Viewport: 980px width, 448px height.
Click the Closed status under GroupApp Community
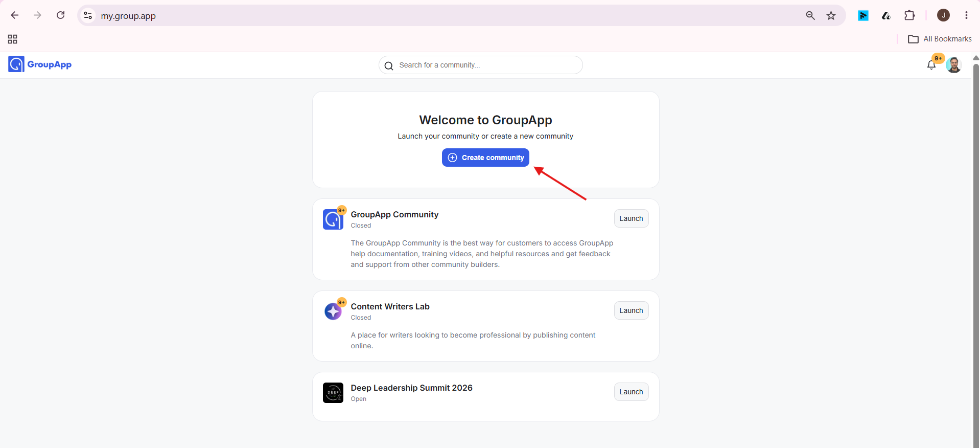pyautogui.click(x=361, y=226)
